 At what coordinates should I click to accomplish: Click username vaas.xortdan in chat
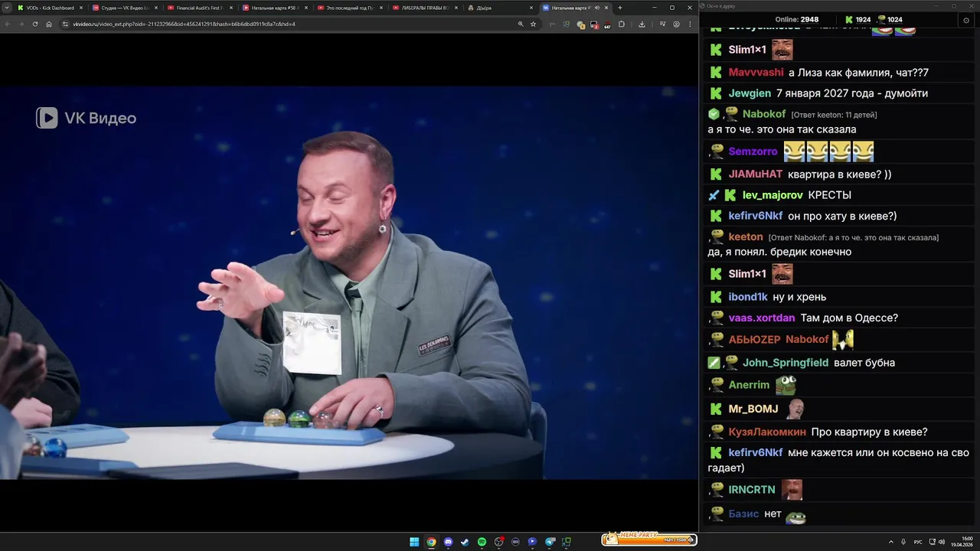point(762,318)
